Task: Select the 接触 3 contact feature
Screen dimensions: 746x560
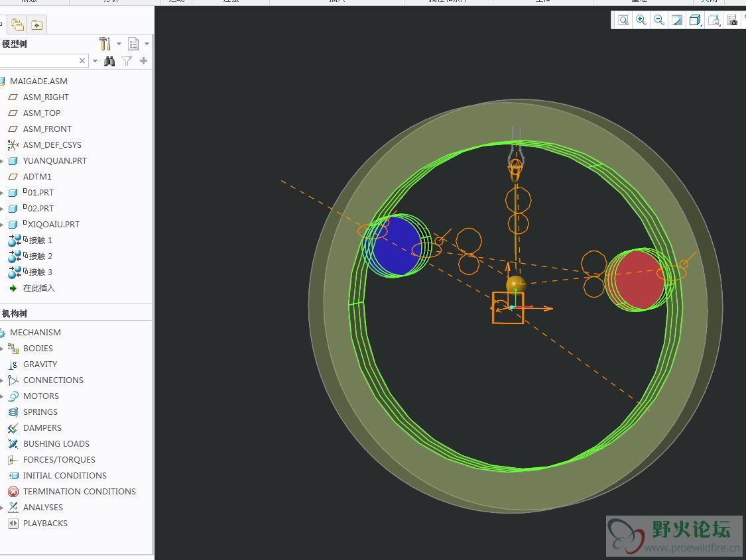Action: coord(40,272)
